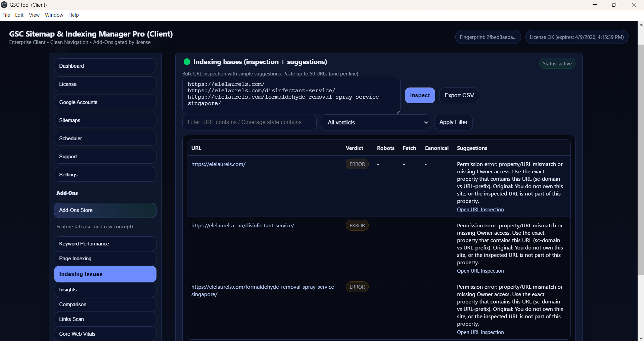This screenshot has height=341, width=644.
Task: Switch to Keyword Performance tab
Action: click(105, 244)
